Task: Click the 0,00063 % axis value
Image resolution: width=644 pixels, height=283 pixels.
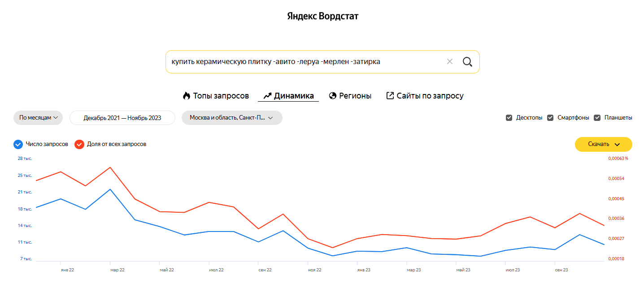Action: [x=618, y=159]
